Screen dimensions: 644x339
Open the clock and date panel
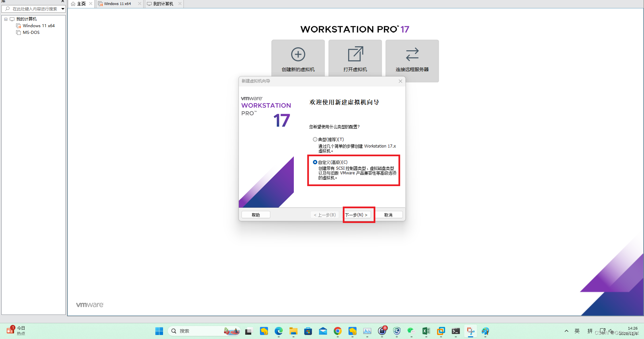[629, 331]
